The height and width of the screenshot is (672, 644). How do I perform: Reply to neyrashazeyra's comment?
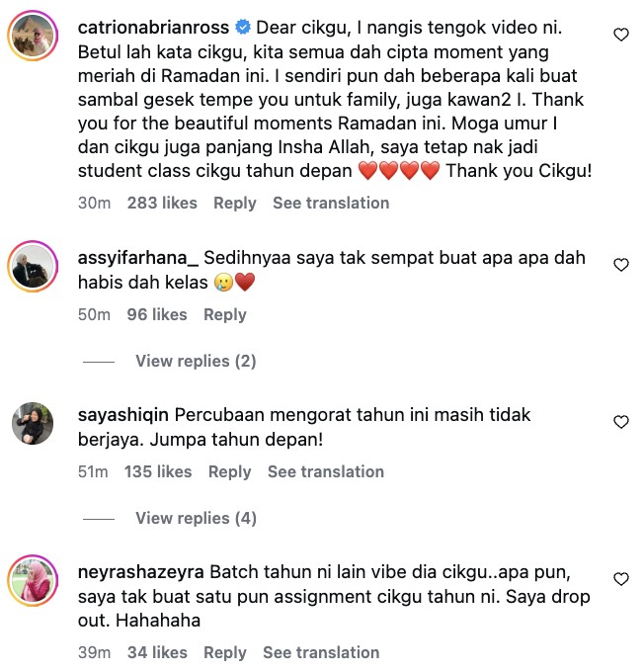point(225,652)
